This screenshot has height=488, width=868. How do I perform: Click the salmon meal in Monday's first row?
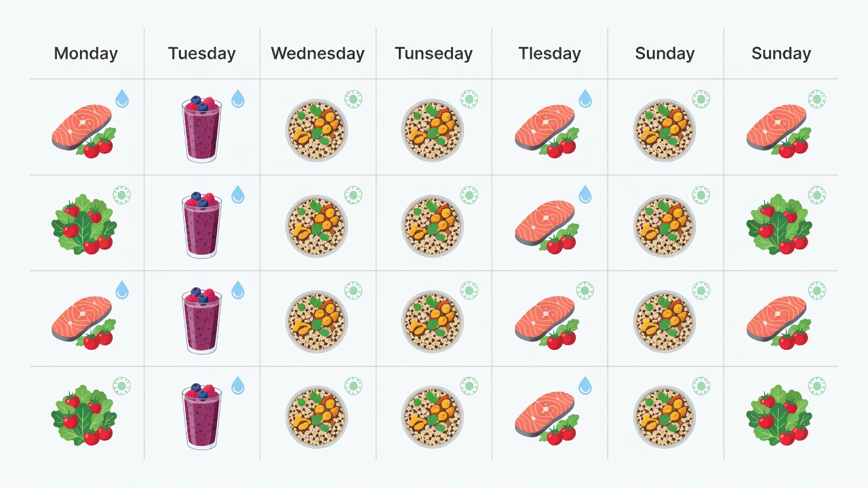pos(83,131)
